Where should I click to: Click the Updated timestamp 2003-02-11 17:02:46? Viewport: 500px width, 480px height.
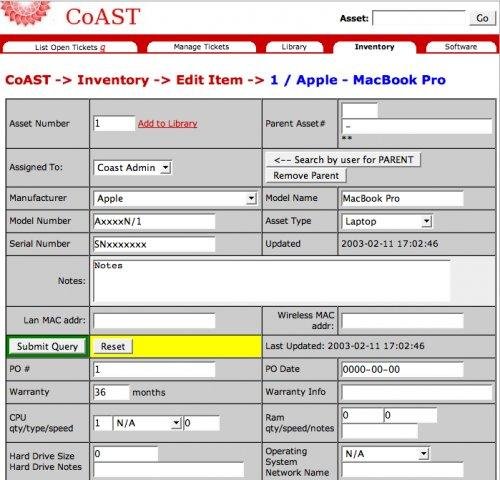pyautogui.click(x=390, y=244)
